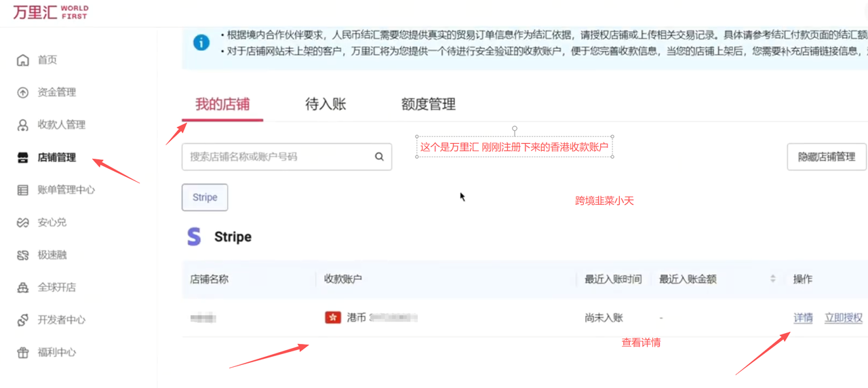Viewport: 868px width, 388px height.
Task: Focus the 搜索店铺名称或账户号码 search field
Action: (x=278, y=157)
